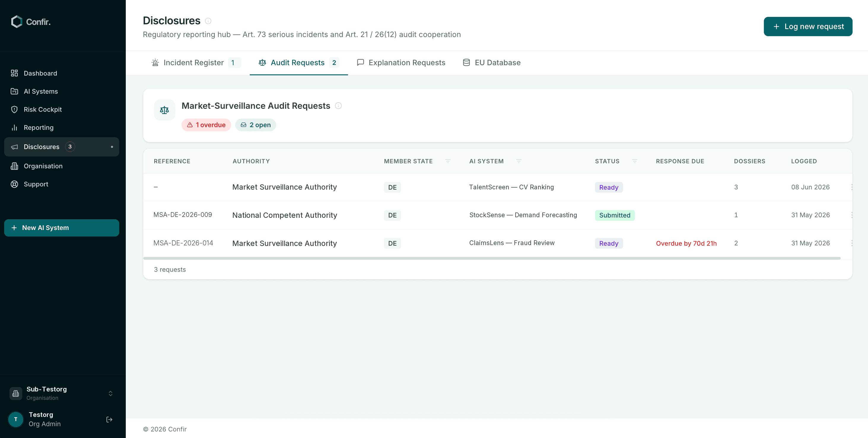Click the Log new request button
This screenshot has width=868, height=438.
[808, 26]
